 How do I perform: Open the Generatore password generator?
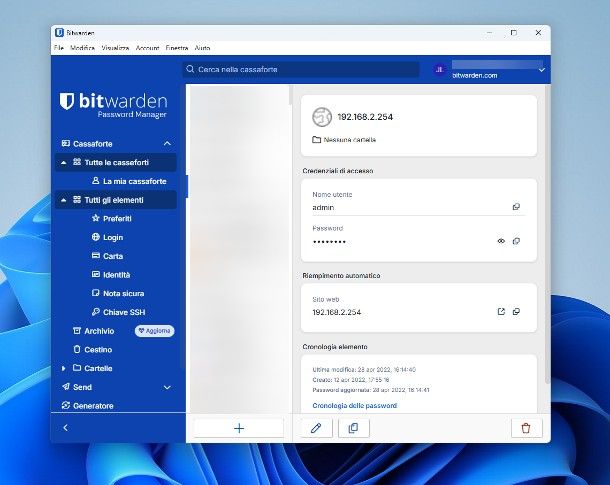(x=88, y=406)
